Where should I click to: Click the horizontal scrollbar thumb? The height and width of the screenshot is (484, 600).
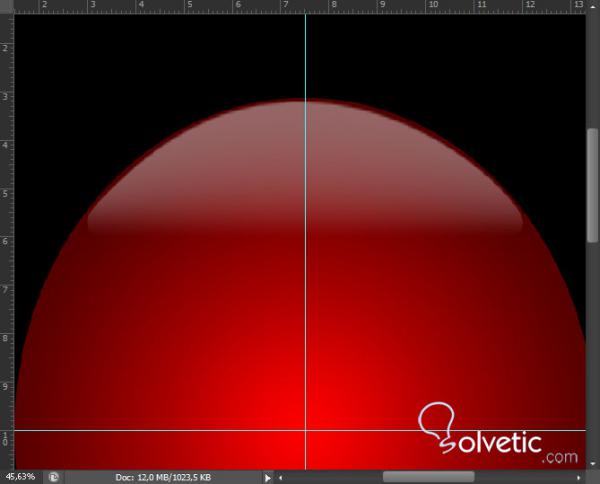point(429,477)
